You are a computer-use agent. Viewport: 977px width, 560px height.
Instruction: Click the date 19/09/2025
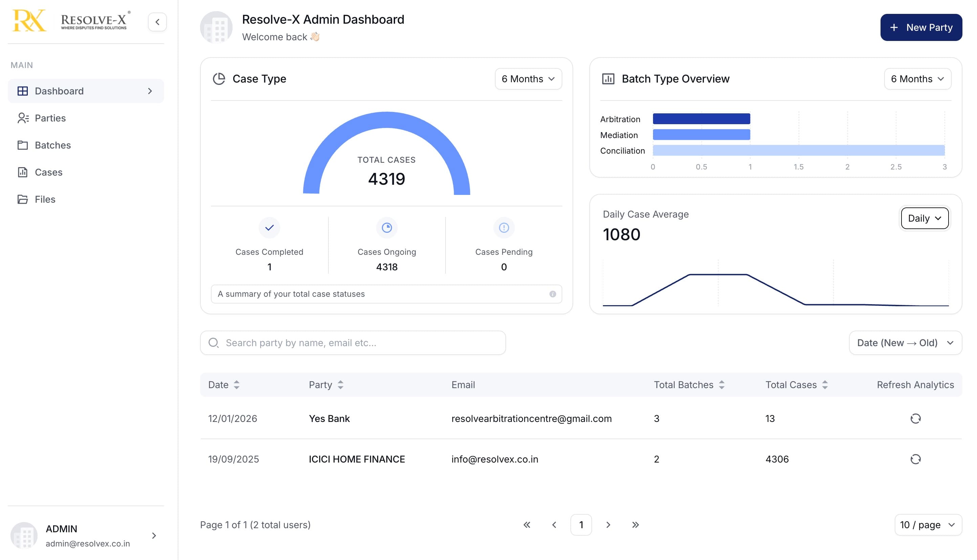click(234, 459)
